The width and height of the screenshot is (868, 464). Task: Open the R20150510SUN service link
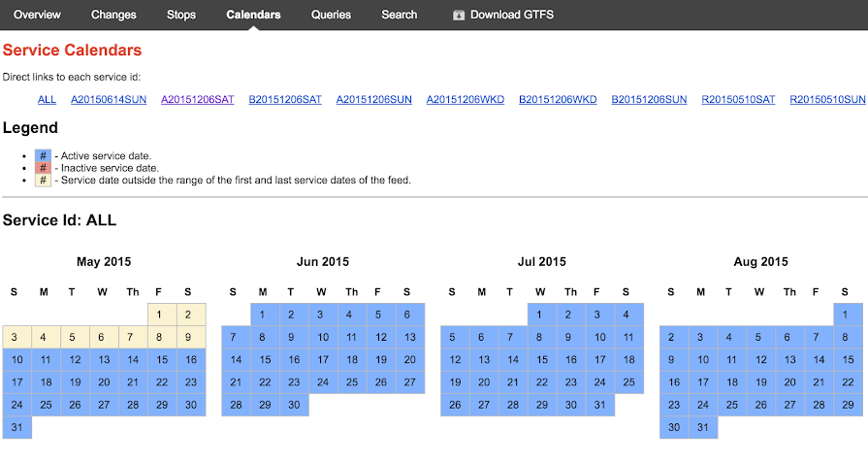click(827, 100)
